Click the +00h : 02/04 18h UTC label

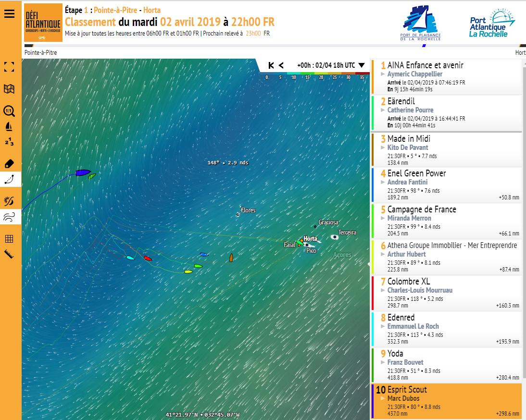326,65
